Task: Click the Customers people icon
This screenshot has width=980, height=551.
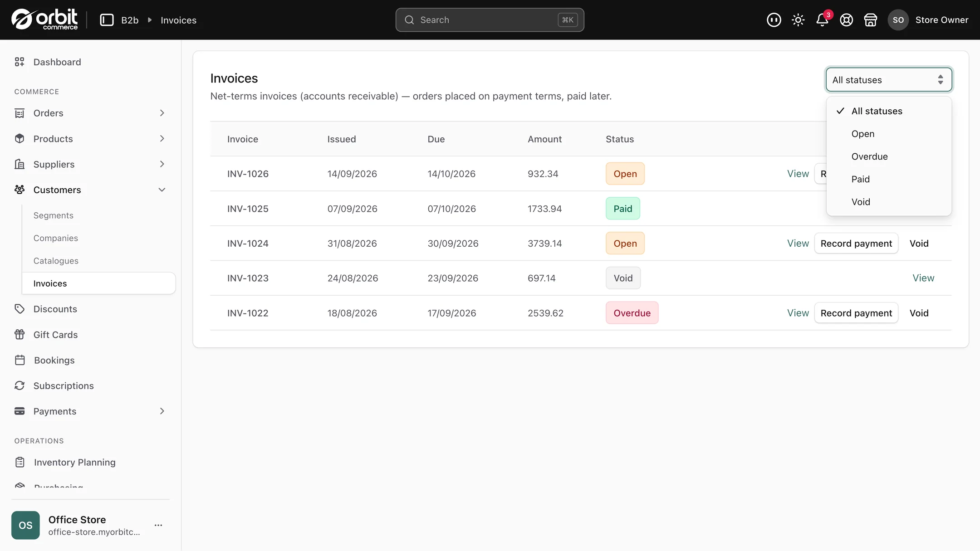Action: tap(20, 190)
